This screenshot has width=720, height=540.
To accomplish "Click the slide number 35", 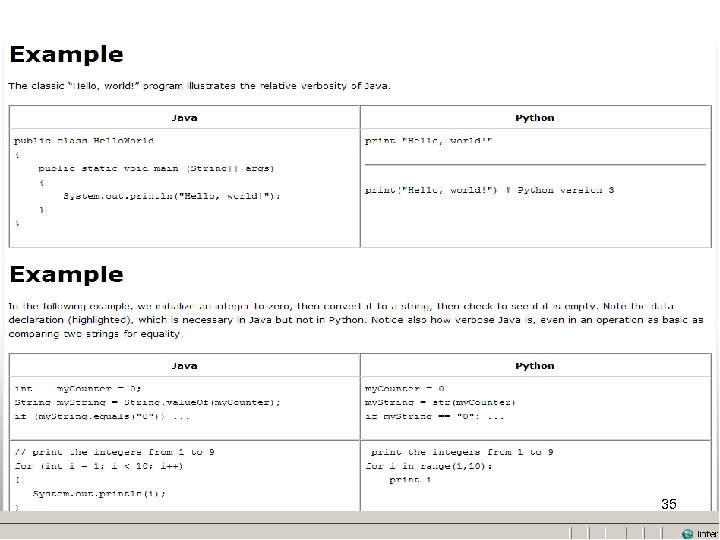I will coord(669,505).
